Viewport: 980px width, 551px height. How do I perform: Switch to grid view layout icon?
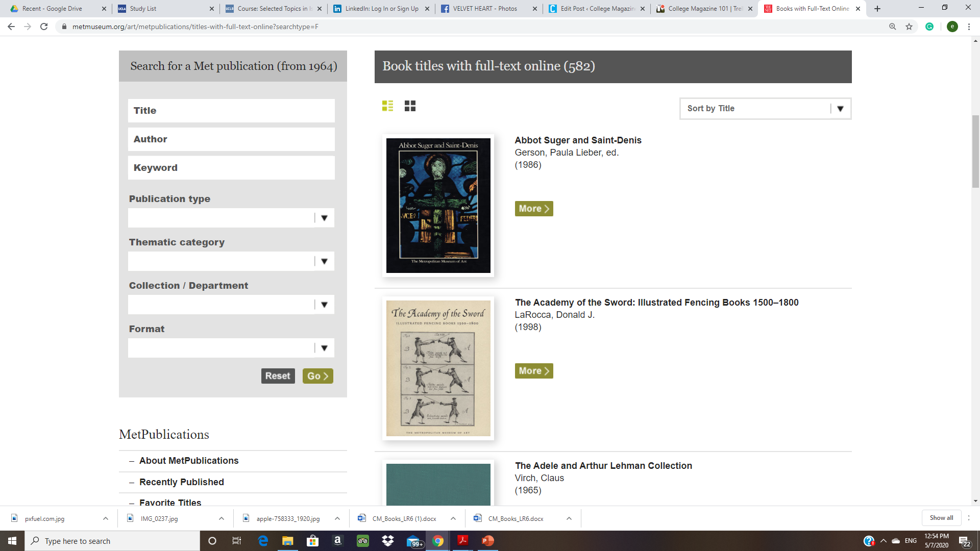click(410, 106)
